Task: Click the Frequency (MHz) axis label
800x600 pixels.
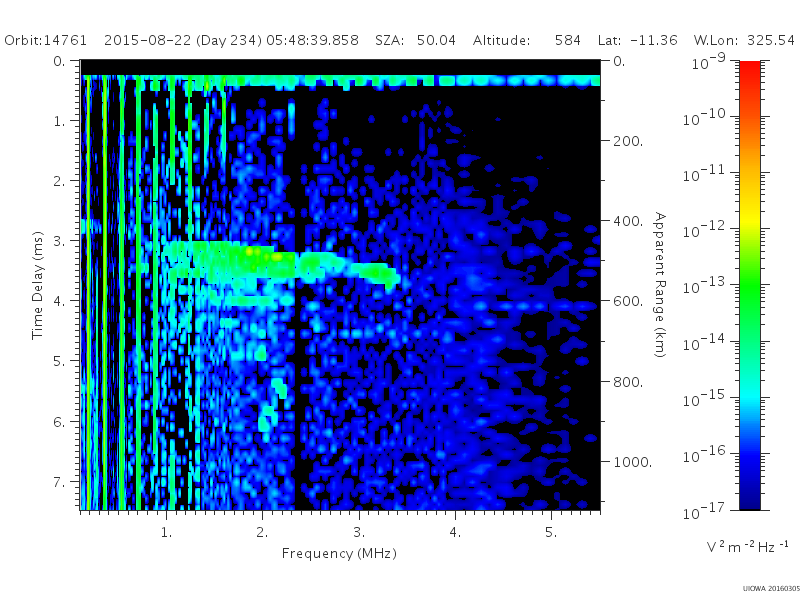Action: pyautogui.click(x=339, y=554)
